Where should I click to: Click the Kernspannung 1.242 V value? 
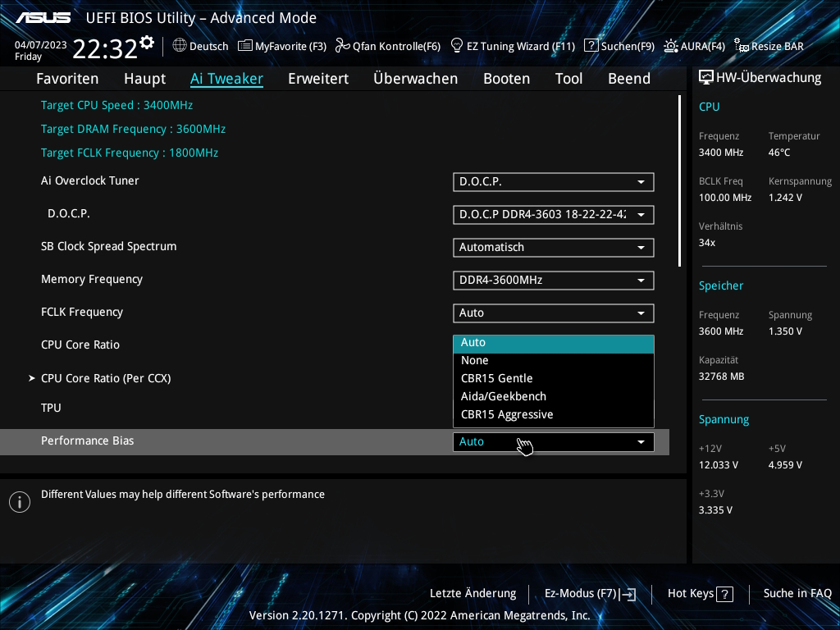tap(785, 198)
